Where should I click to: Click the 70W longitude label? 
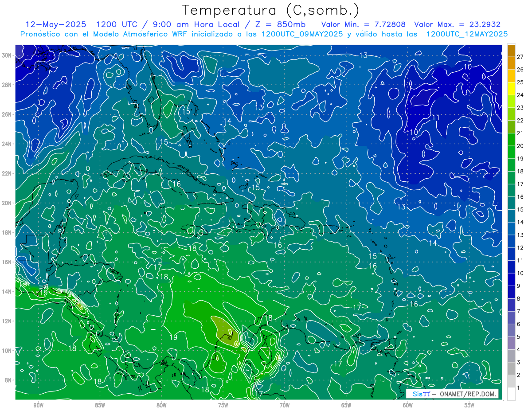point(285,405)
